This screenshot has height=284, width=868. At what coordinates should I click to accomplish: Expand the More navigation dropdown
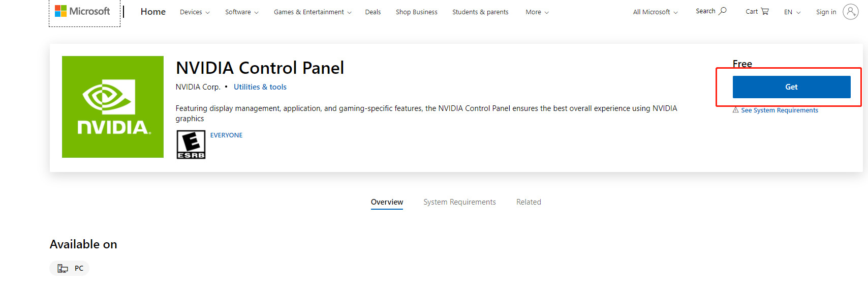pyautogui.click(x=537, y=12)
